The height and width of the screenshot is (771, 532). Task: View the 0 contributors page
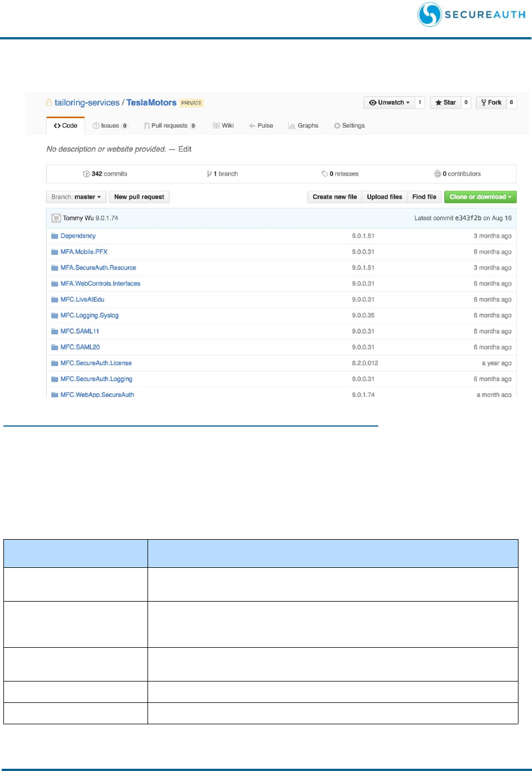457,174
